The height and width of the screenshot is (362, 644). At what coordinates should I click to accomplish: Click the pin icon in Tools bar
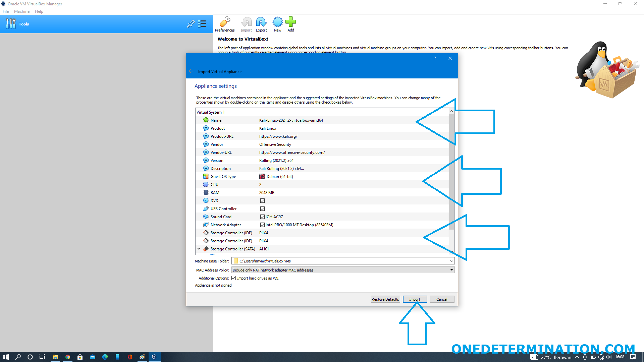click(x=191, y=24)
